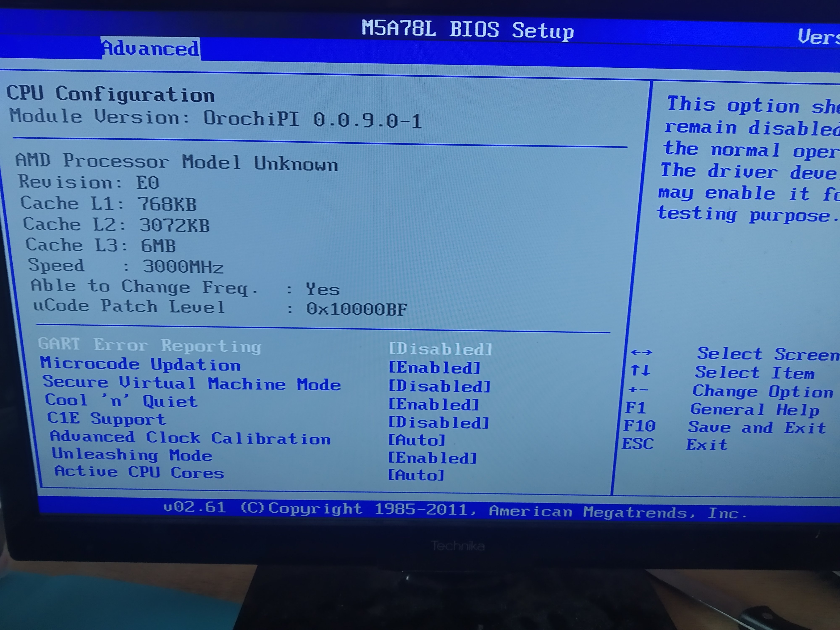Click Able to Change Freq. label

click(x=144, y=287)
